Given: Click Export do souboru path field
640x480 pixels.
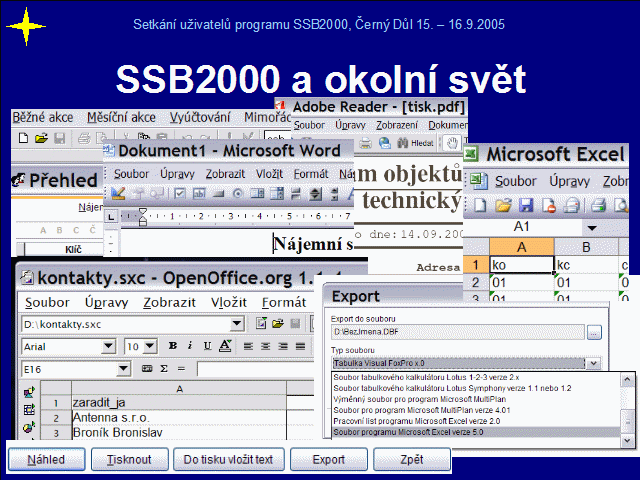Looking at the screenshot, I should tap(458, 332).
